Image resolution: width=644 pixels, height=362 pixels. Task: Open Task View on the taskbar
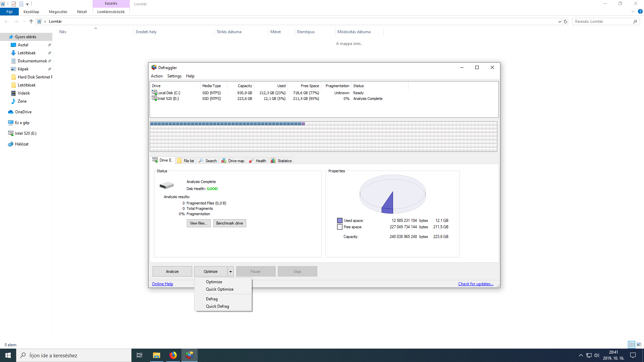pos(140,355)
